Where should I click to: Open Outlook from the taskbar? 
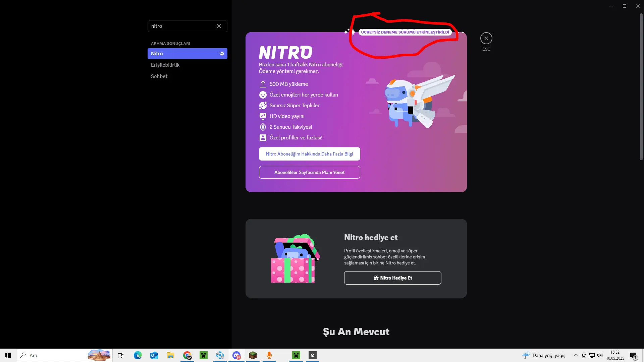click(x=154, y=355)
